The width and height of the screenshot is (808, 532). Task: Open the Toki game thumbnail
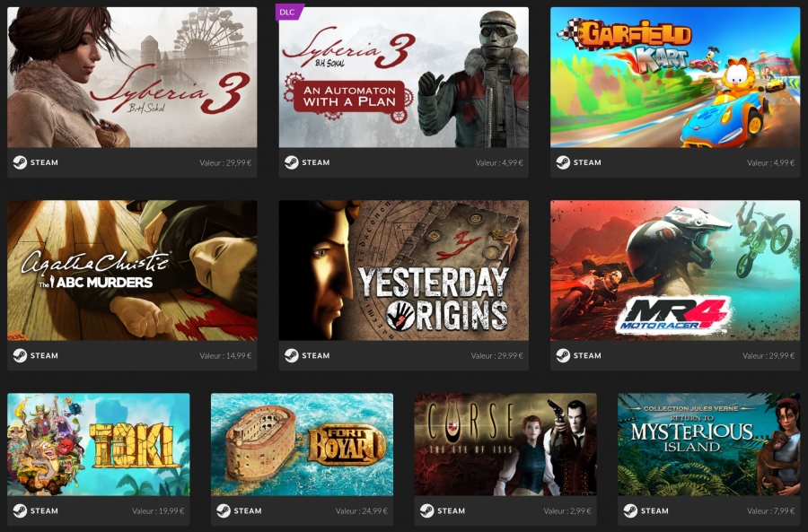click(x=99, y=444)
